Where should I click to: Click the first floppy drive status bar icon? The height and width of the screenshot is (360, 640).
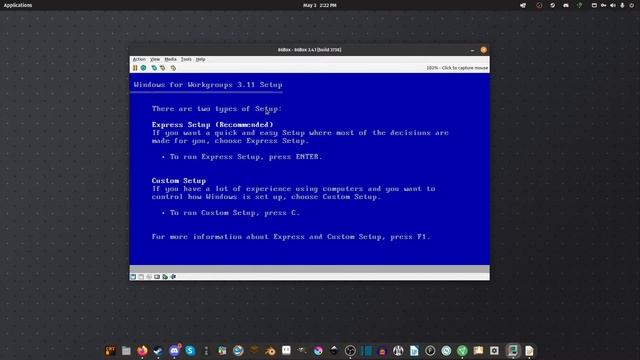click(x=133, y=277)
